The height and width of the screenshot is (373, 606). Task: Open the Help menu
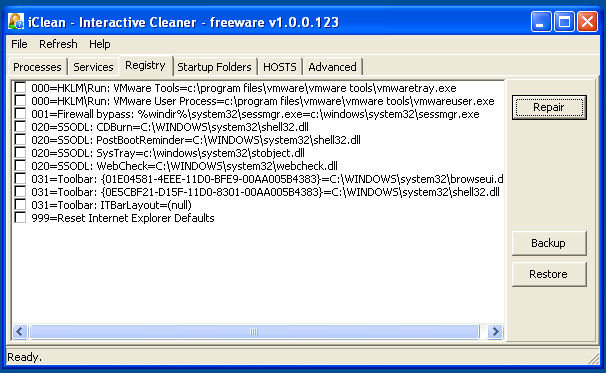coord(100,44)
